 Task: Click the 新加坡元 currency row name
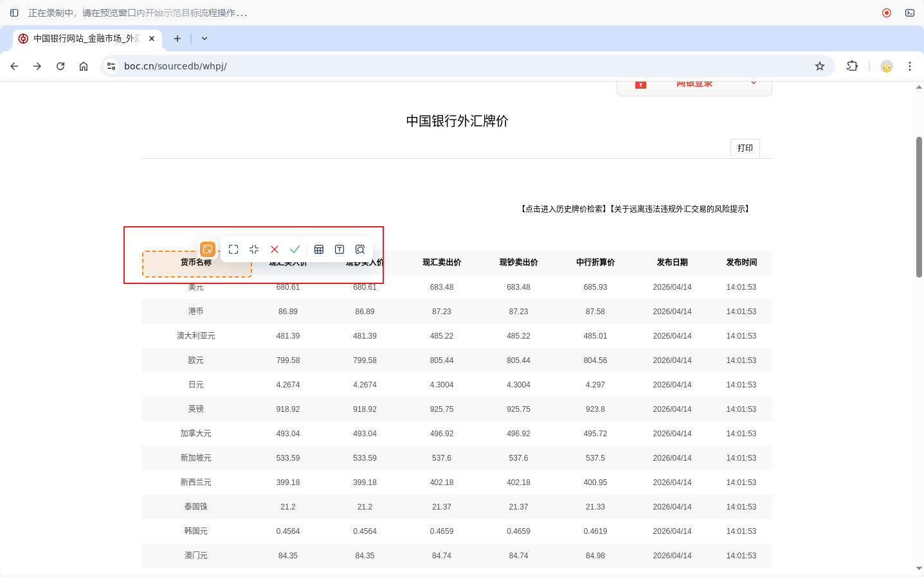[x=196, y=458]
